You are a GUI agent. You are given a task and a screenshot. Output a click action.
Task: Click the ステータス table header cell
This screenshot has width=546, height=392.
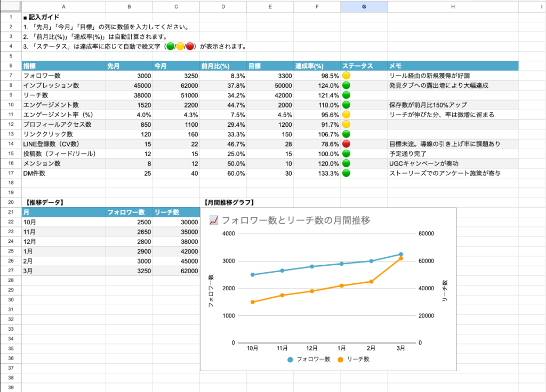coord(364,66)
